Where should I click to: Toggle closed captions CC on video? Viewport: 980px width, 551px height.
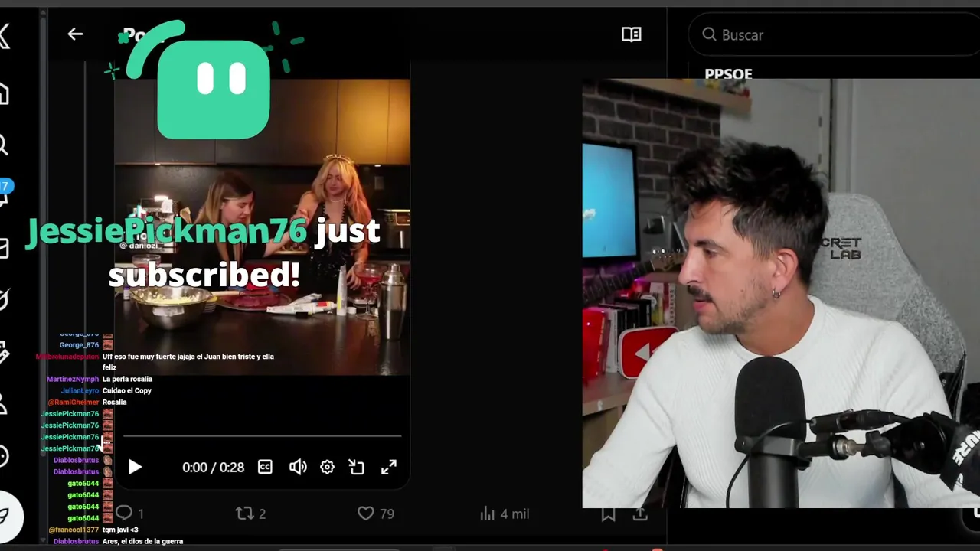(x=265, y=467)
